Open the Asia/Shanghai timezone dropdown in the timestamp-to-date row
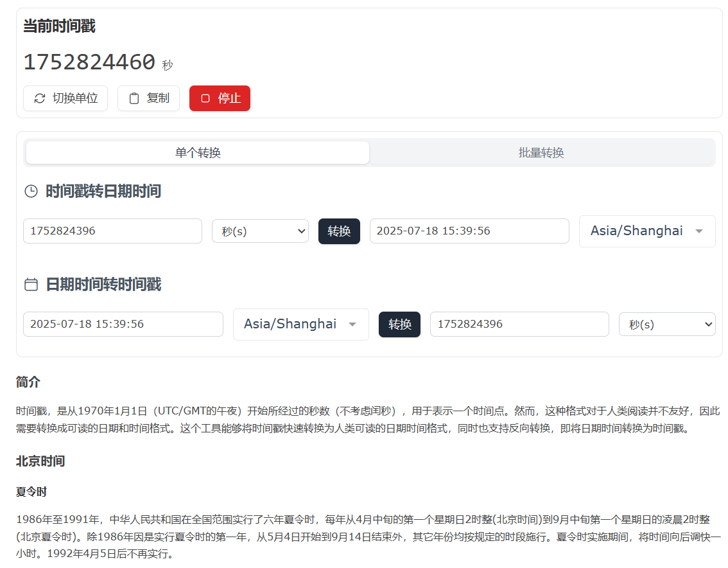Viewport: 728px width, 568px height. (647, 231)
